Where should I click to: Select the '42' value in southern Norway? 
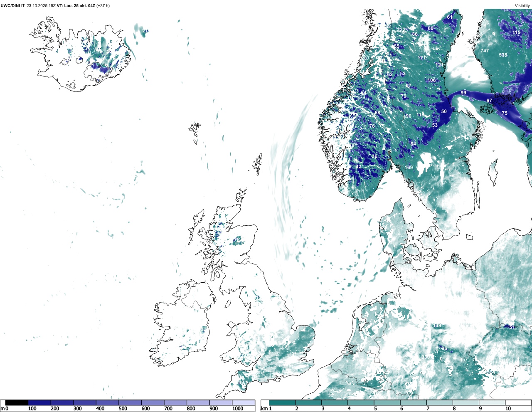[x=358, y=167]
